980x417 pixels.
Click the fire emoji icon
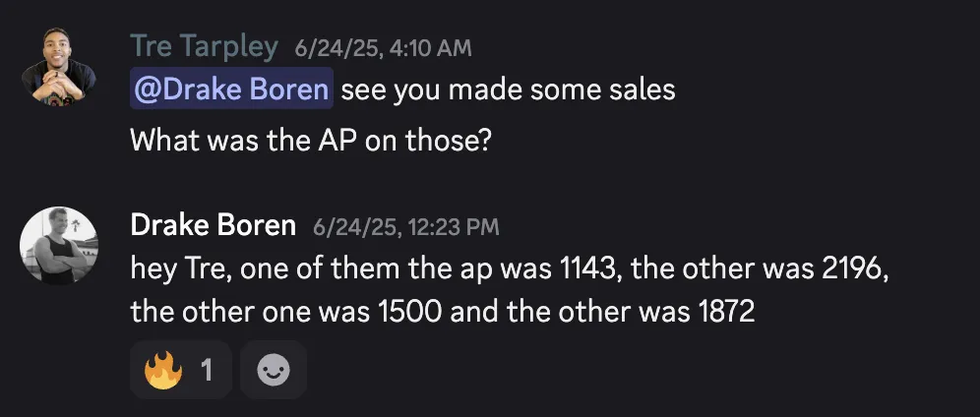pyautogui.click(x=163, y=371)
